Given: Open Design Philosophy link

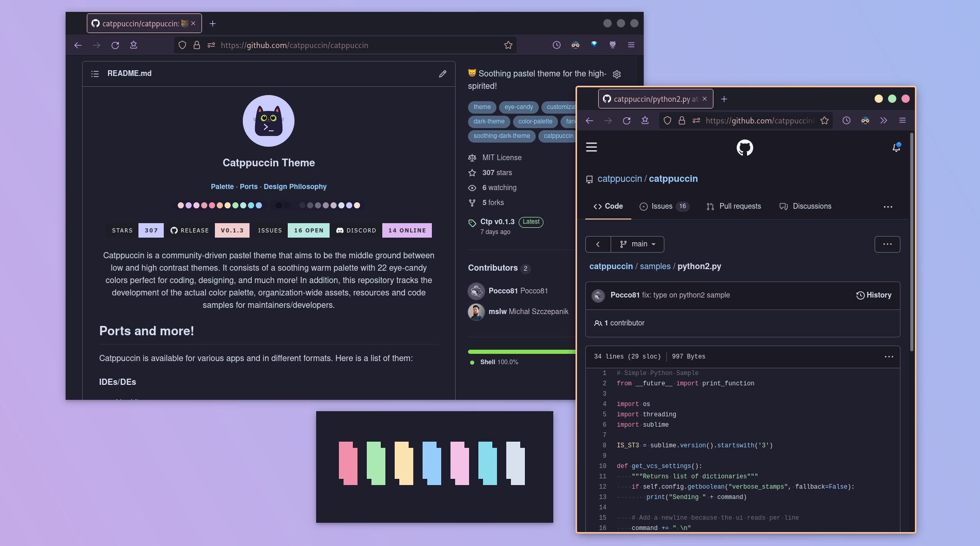Looking at the screenshot, I should tap(295, 186).
